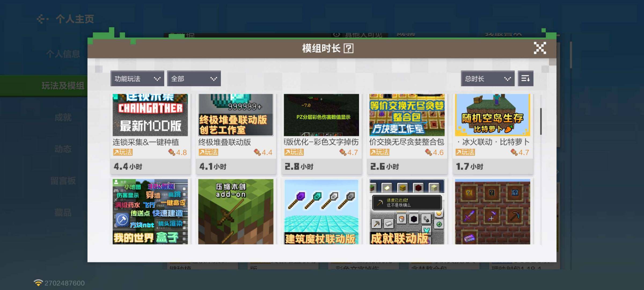Viewport: 644px width, 290px height.
Task: Open the 总时长 sorting dropdown
Action: coord(487,78)
